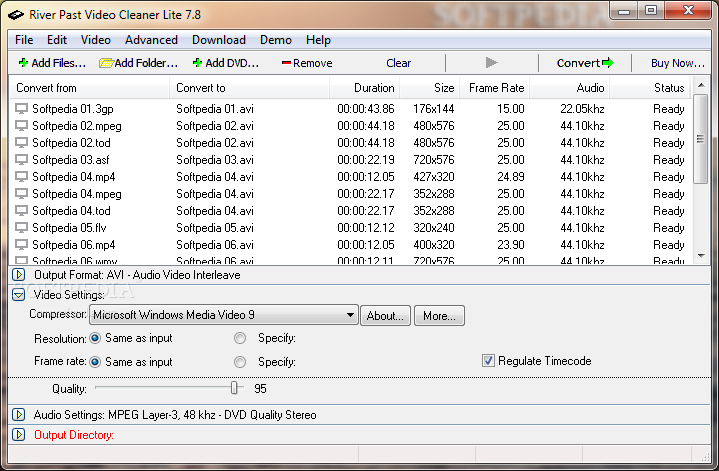The height and width of the screenshot is (471, 719).
Task: Open the File menu
Action: (x=24, y=40)
